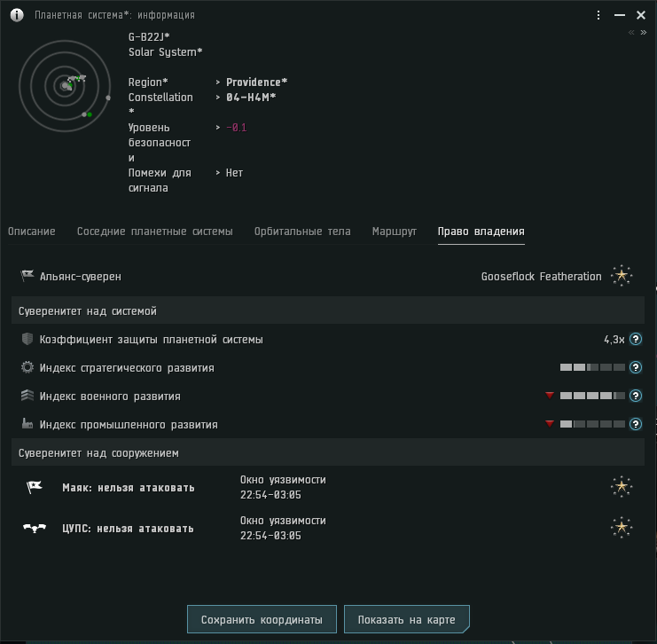
Task: Click the Суверенитет над сооружением header
Action: tap(328, 452)
